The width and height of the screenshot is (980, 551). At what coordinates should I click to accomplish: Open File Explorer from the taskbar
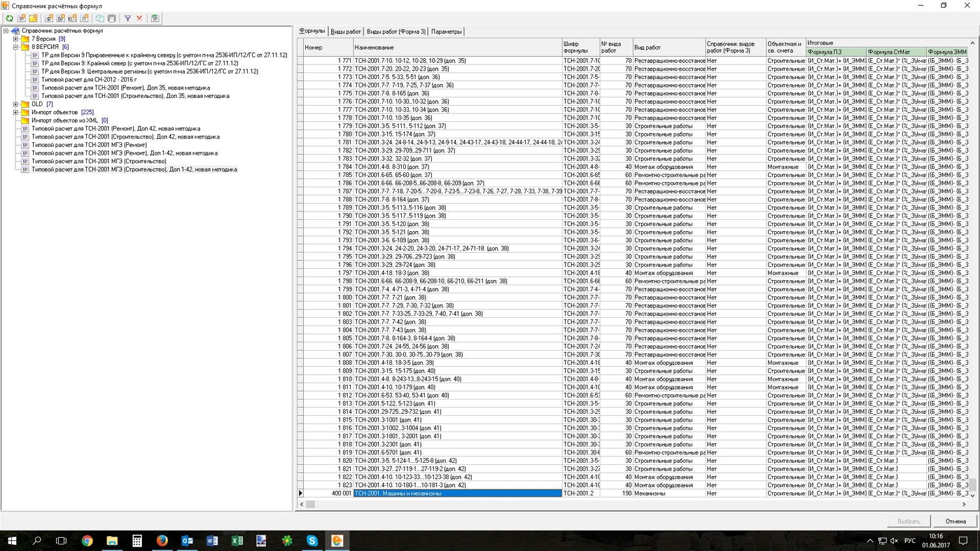[x=112, y=541]
